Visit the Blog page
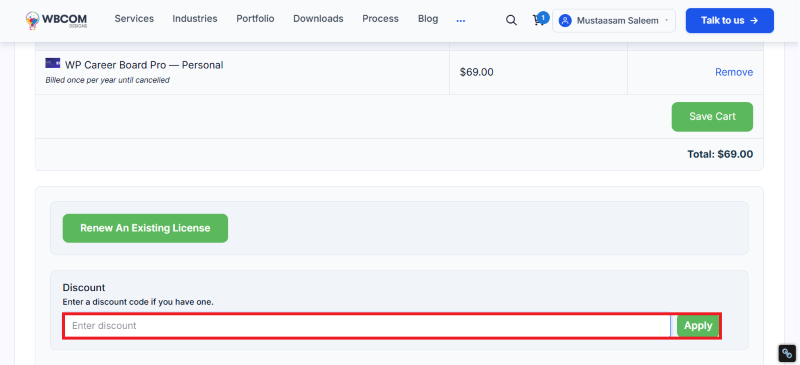The image size is (800, 365). pyautogui.click(x=428, y=19)
